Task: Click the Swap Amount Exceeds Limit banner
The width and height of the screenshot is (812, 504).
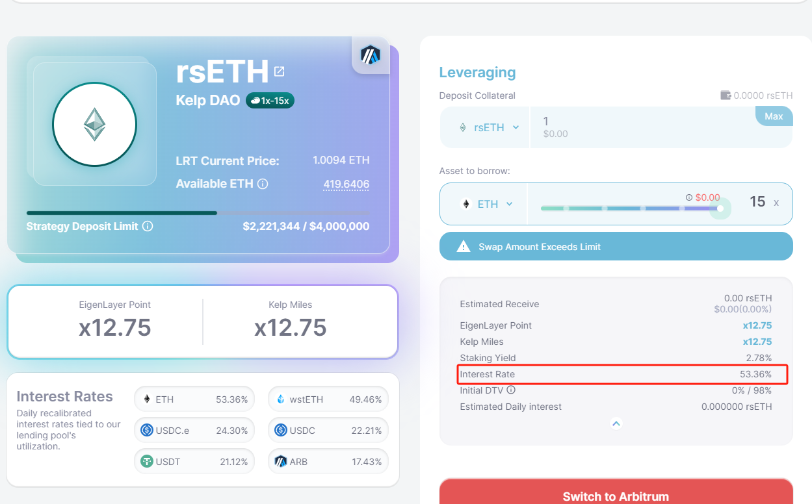Action: click(616, 247)
